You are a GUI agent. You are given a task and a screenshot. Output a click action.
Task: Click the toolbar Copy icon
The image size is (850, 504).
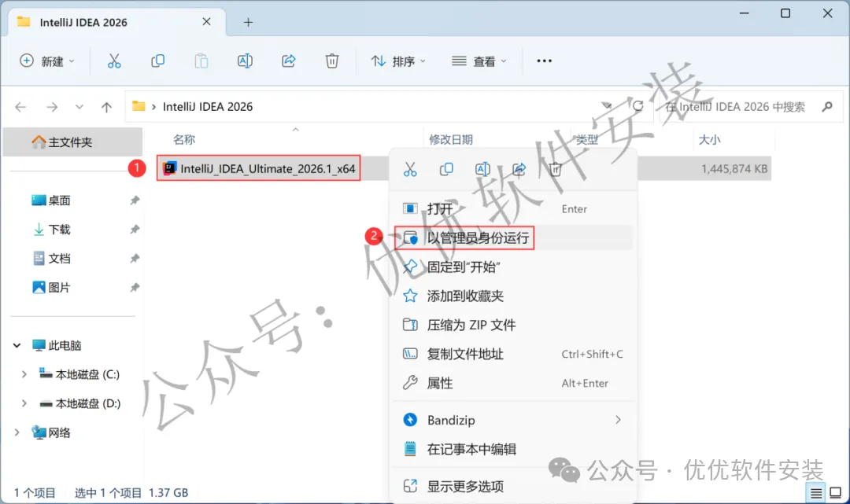tap(157, 61)
